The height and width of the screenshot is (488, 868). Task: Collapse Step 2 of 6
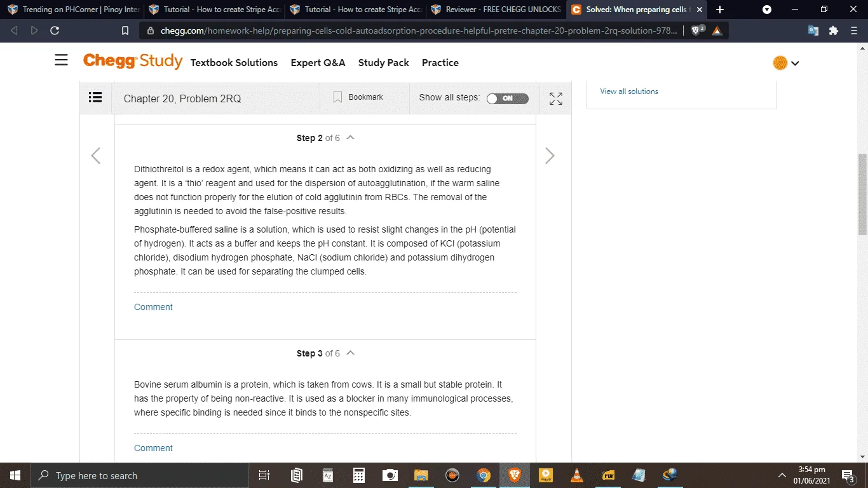click(350, 137)
